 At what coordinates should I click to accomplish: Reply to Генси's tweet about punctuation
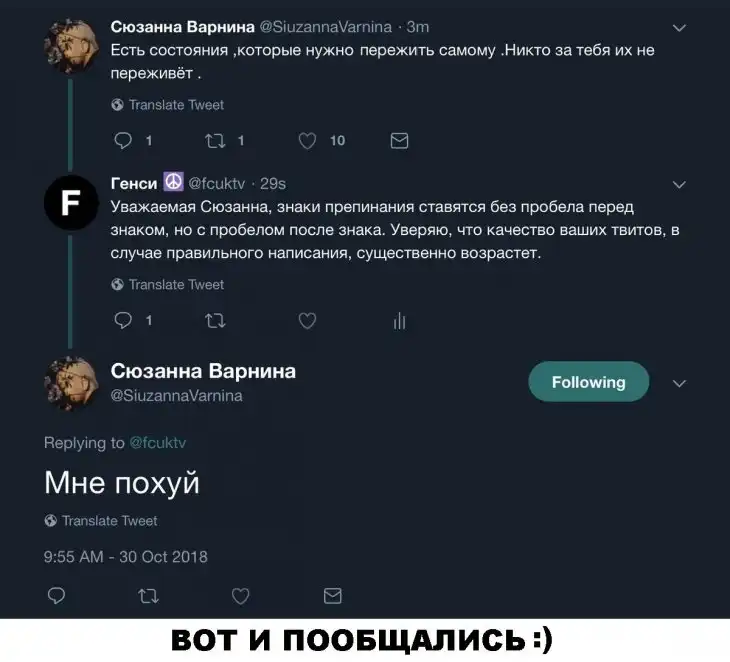click(x=123, y=320)
